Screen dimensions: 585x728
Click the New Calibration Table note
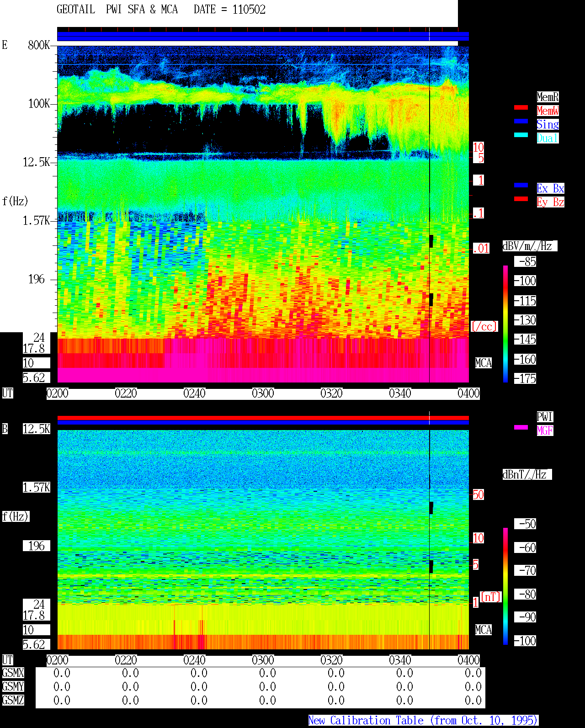click(x=423, y=720)
